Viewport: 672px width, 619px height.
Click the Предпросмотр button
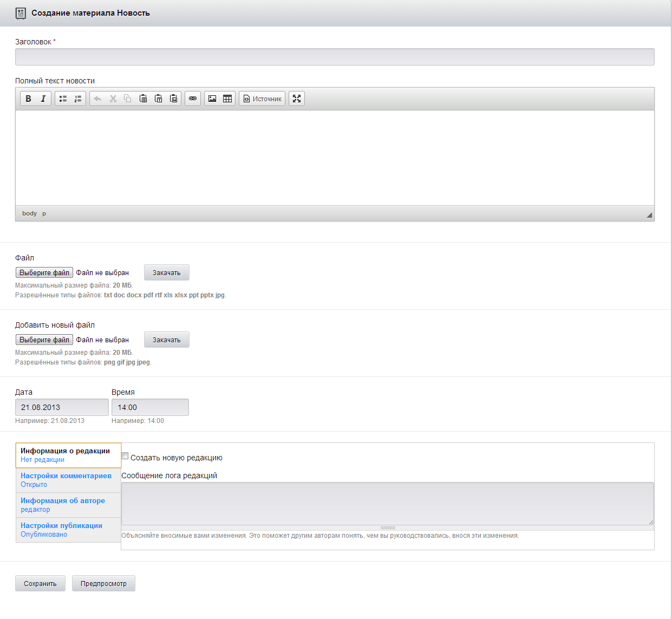(103, 583)
